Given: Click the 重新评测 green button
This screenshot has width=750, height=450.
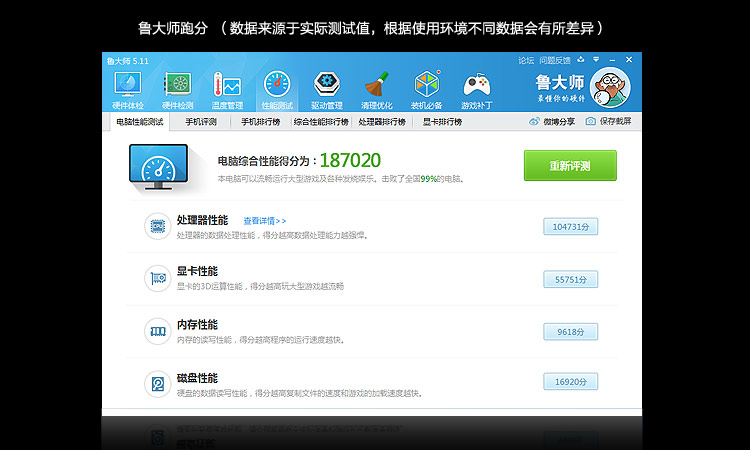Looking at the screenshot, I should tap(570, 165).
